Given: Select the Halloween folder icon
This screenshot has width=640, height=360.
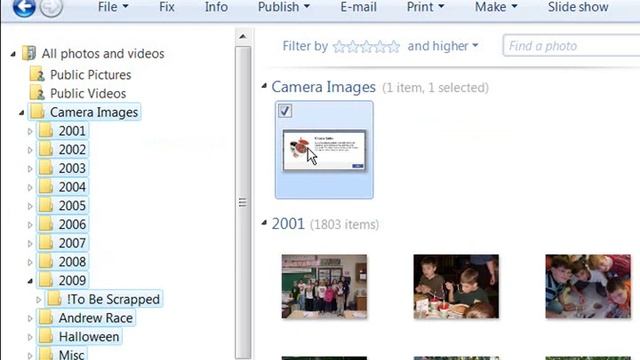Looking at the screenshot, I should coord(46,337).
